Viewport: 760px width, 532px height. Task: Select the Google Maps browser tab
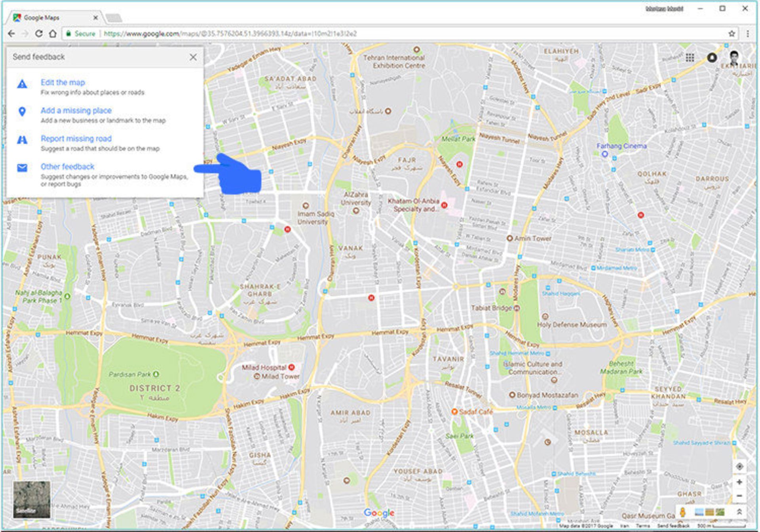pos(55,18)
